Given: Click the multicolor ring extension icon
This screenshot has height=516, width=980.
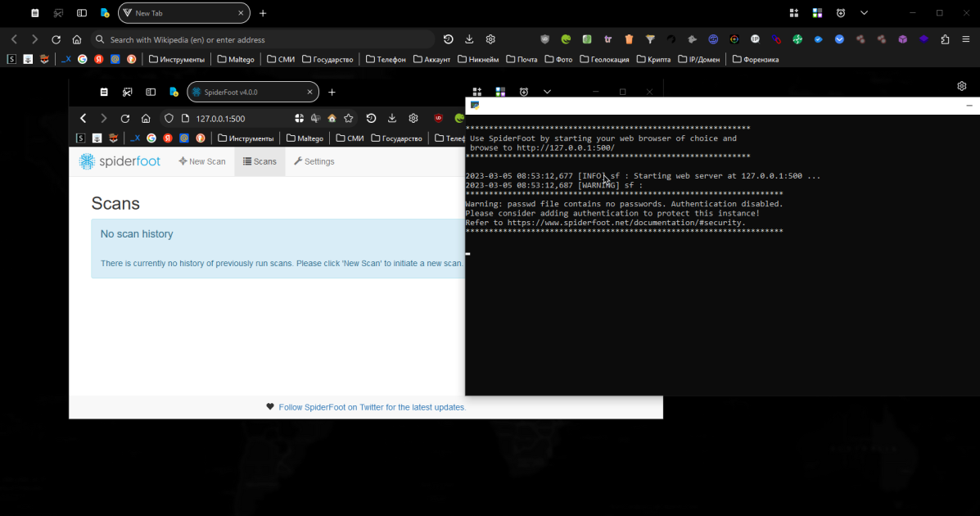Looking at the screenshot, I should pyautogui.click(x=734, y=39).
